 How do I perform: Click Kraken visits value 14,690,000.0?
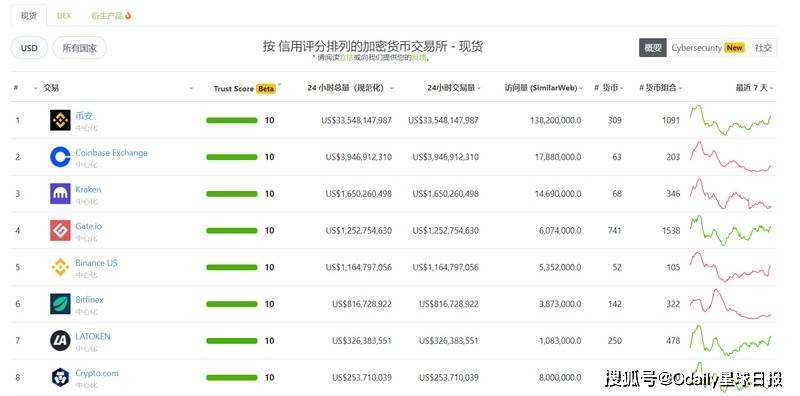click(558, 194)
